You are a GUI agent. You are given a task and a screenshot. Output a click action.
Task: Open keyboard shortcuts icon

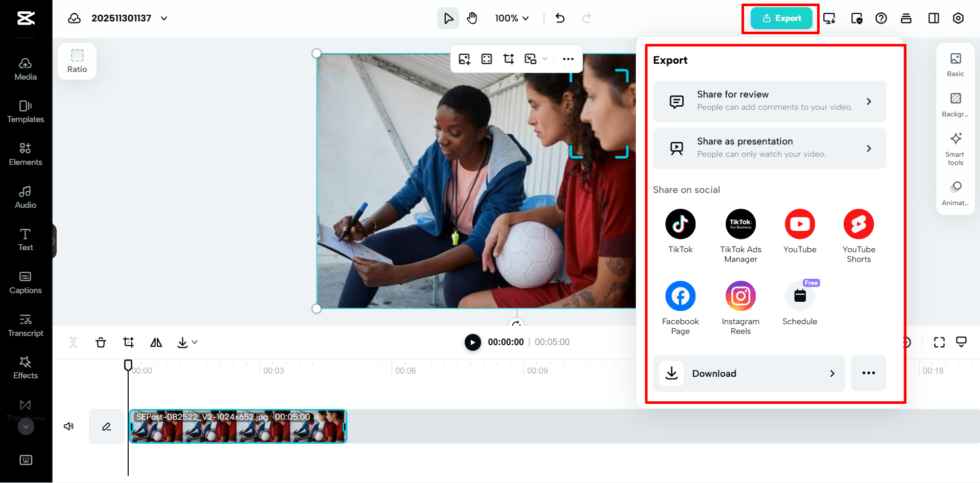(x=26, y=460)
